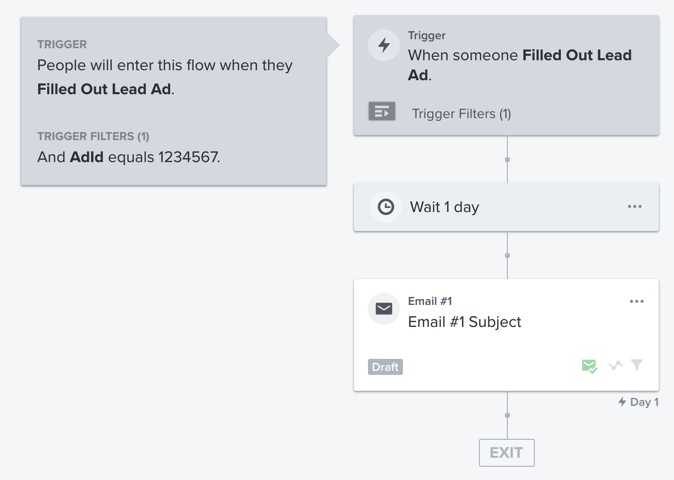Open Trigger Filters (1) on trigger card
The image size is (674, 480).
461,113
